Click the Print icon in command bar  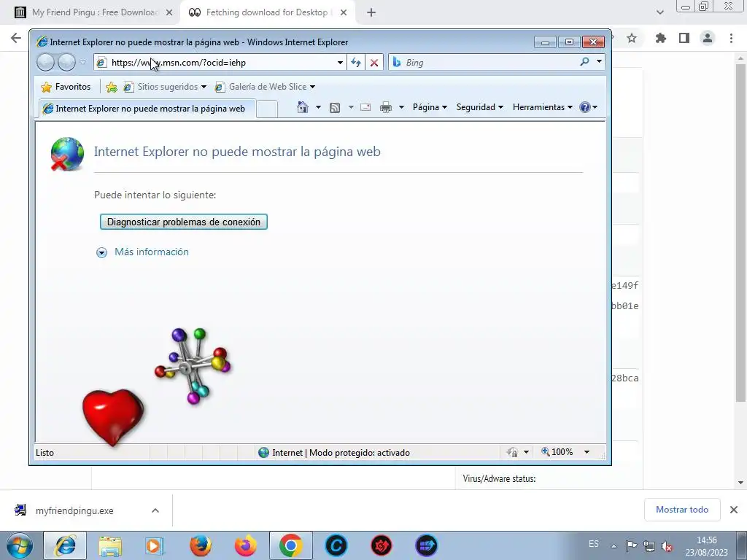[x=386, y=107]
